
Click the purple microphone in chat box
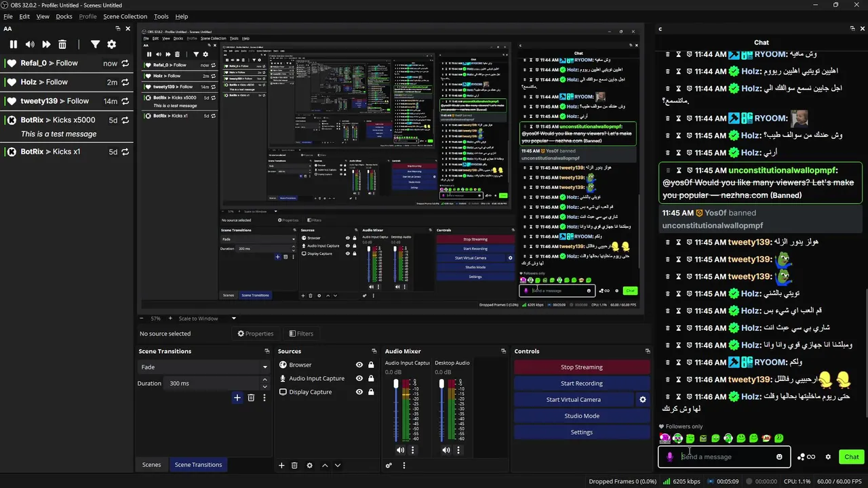pos(670,457)
